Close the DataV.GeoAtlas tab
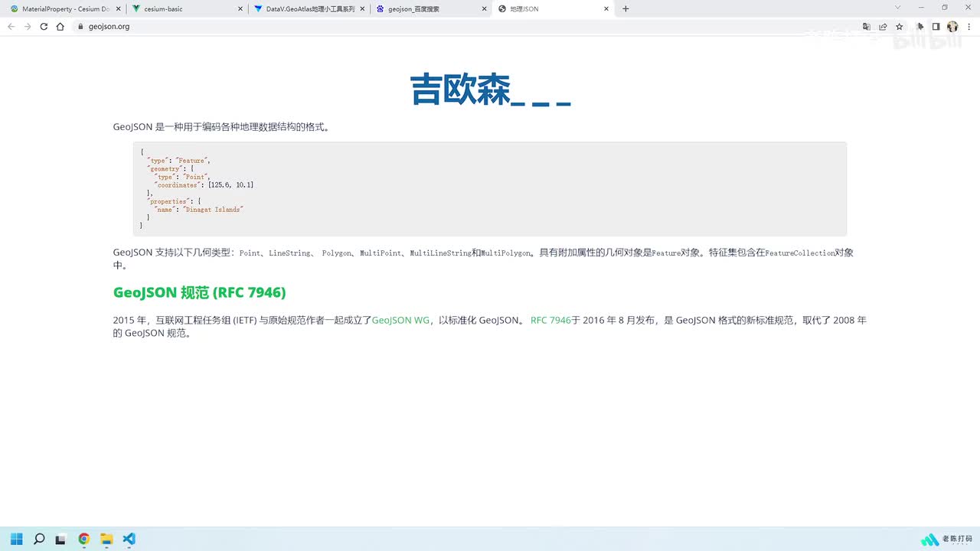Screen dimensions: 980x551 click(362, 8)
